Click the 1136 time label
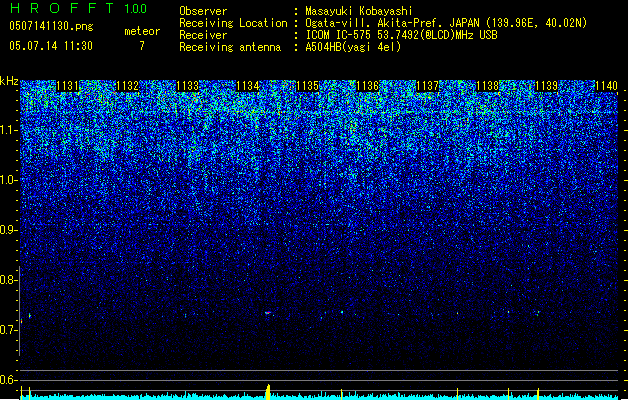The height and width of the screenshot is (400, 629). click(x=367, y=86)
